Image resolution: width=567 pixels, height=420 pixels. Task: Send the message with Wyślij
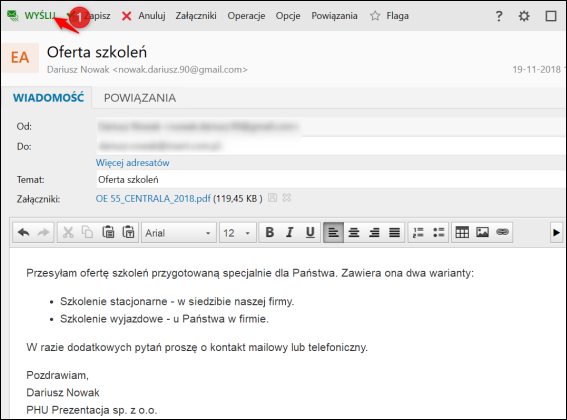40,16
